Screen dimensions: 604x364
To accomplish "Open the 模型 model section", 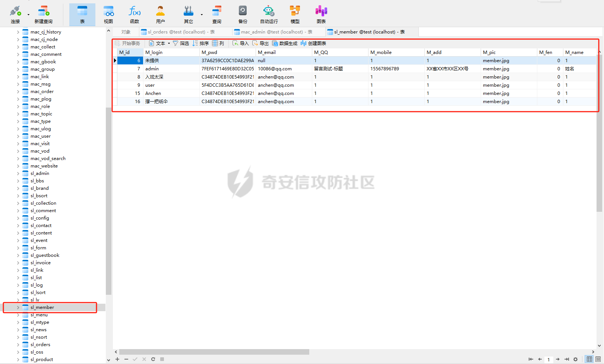I will pyautogui.click(x=295, y=15).
